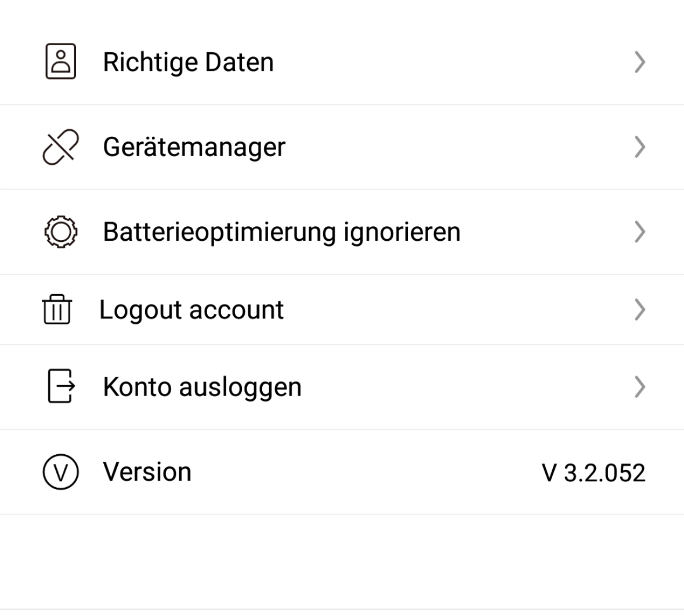This screenshot has width=684, height=616.
Task: Tap the chevron on Konto ausloggen row
Action: pyautogui.click(x=639, y=387)
